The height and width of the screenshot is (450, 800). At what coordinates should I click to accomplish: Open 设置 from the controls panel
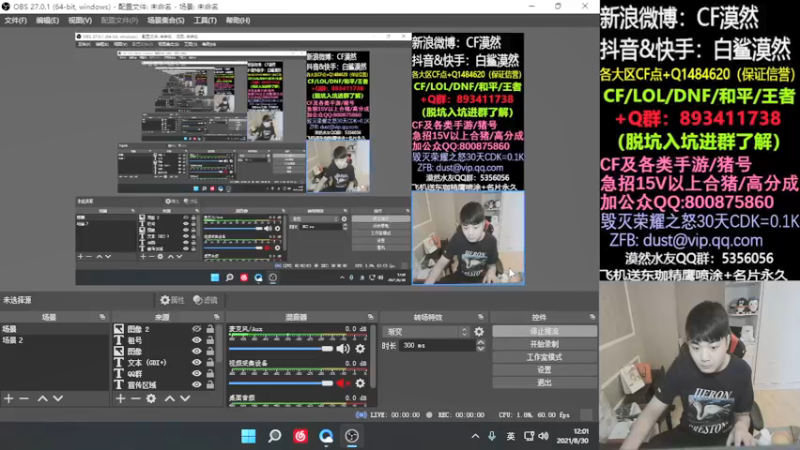544,370
